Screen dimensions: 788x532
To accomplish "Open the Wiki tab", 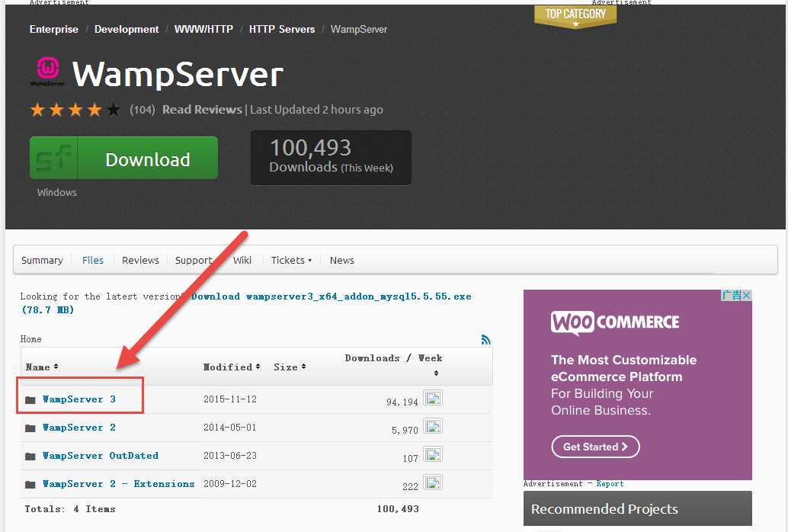I will [242, 261].
